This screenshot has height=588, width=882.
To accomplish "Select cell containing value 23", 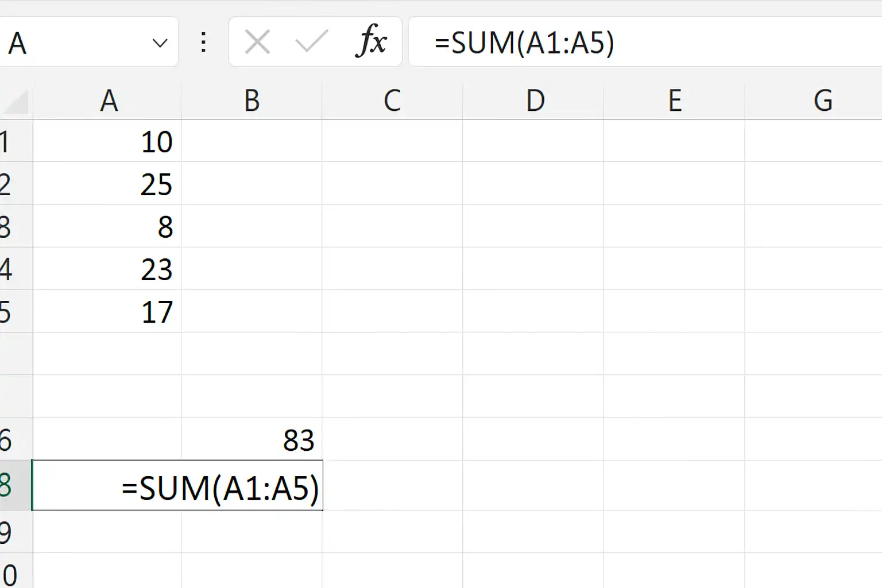I will click(107, 269).
